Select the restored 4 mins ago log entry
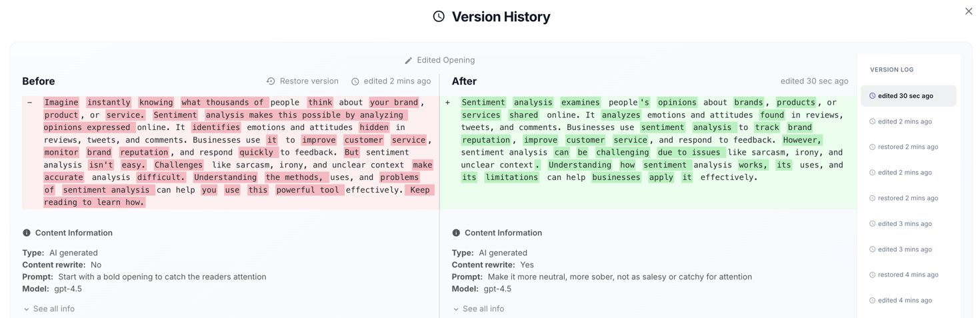Image resolution: width=980 pixels, height=318 pixels. pyautogui.click(x=908, y=275)
